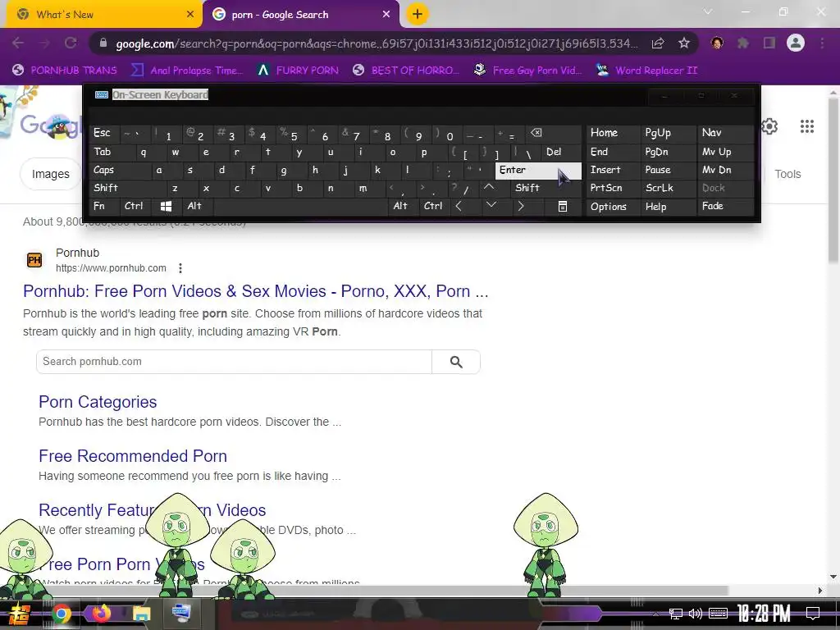
Task: Click the share page icon in address bar
Action: click(x=658, y=43)
